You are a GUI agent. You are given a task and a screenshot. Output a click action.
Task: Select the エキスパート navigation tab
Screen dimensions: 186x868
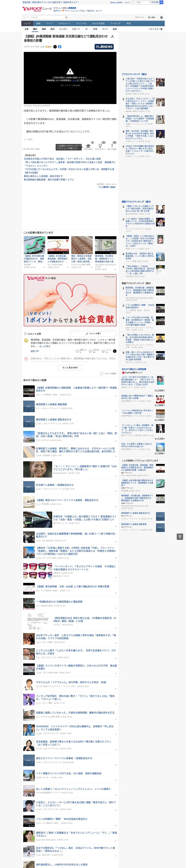(64, 24)
